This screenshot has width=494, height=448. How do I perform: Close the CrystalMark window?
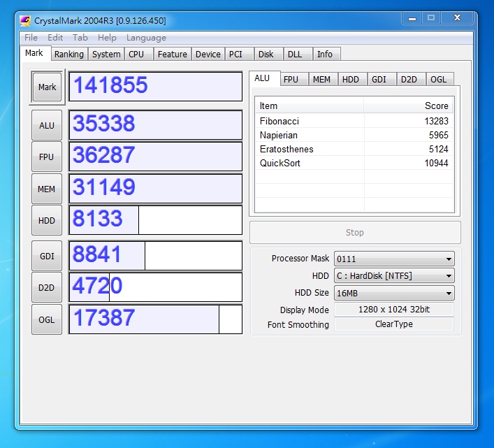[x=457, y=18]
